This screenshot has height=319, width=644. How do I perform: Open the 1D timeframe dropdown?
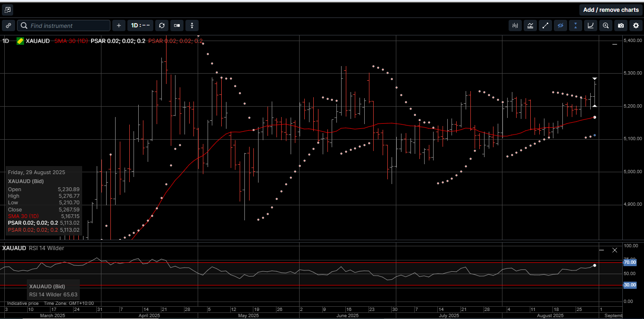140,25
